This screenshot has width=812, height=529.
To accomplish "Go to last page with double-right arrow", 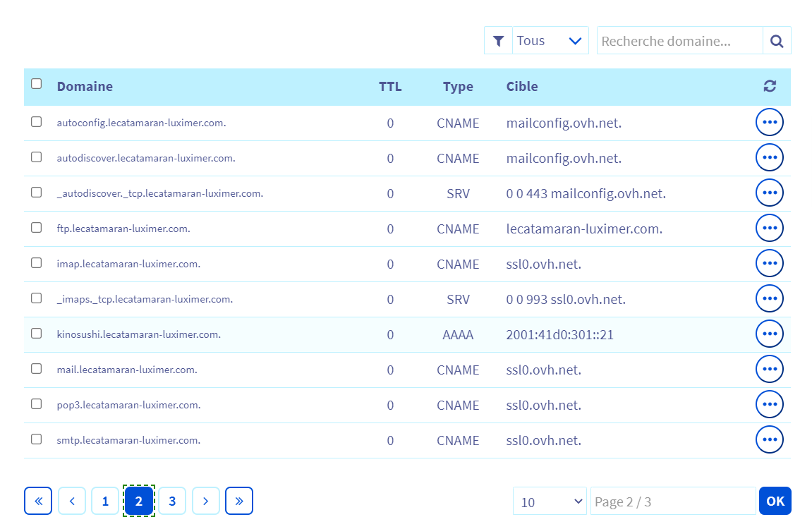I will point(239,501).
